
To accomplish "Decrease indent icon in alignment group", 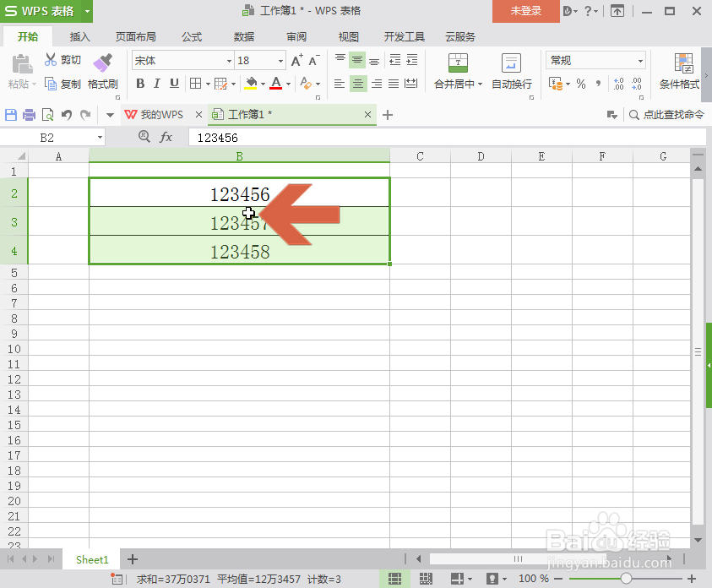I will tap(394, 60).
